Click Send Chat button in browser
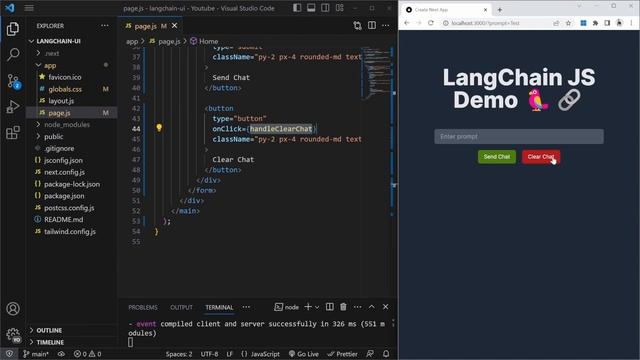The image size is (640, 360). (497, 157)
